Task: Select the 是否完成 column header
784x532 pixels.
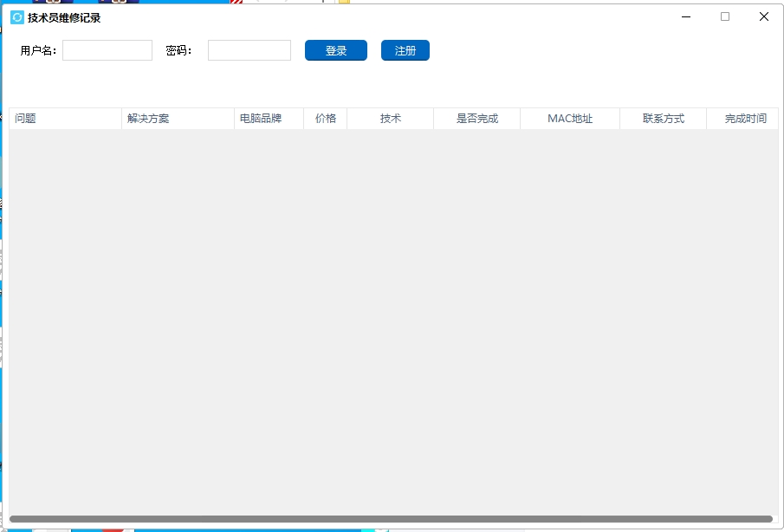Action: 477,119
